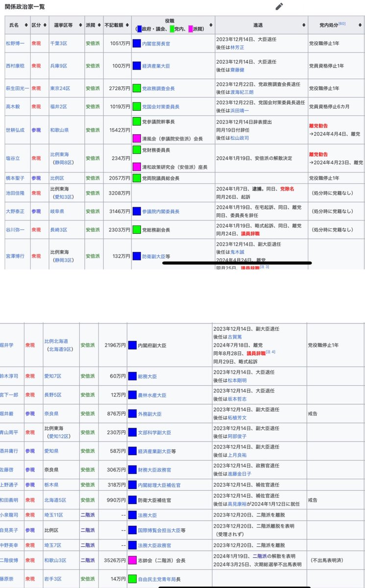Open successor 渡海紀三朗 link
The image size is (365, 588).
coord(242,93)
